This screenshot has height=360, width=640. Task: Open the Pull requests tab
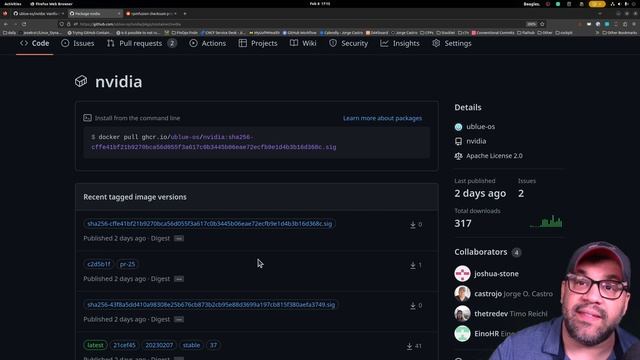(x=141, y=43)
